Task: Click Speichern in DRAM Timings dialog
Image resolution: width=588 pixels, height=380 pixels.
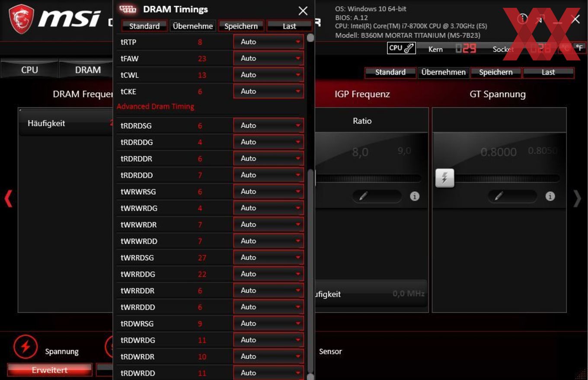Action: (241, 26)
